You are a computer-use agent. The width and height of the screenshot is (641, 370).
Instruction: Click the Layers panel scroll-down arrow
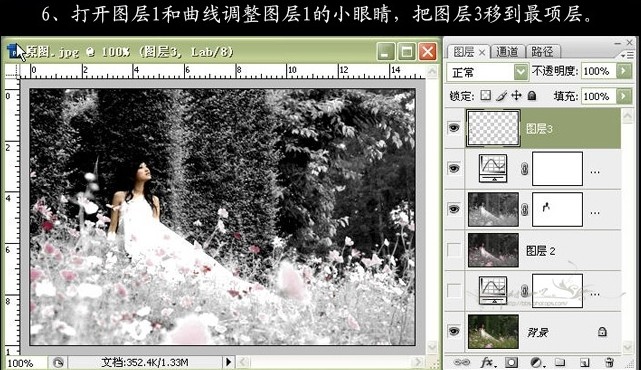click(628, 348)
